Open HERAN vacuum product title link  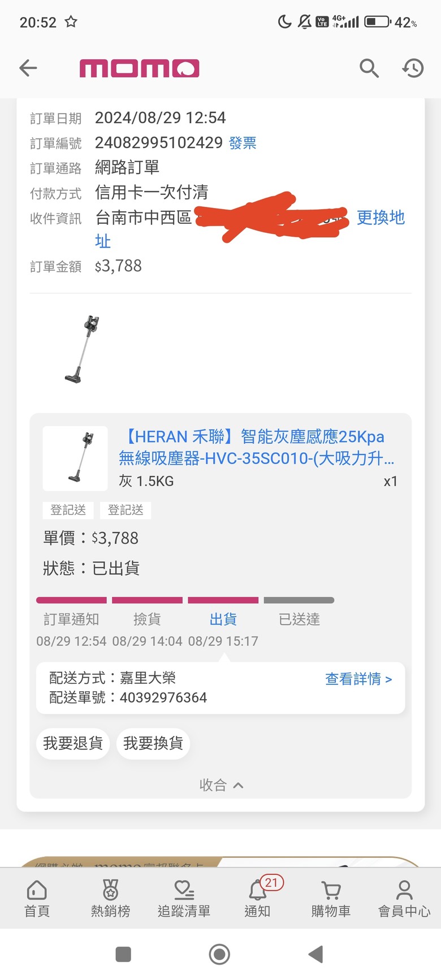coord(257,447)
